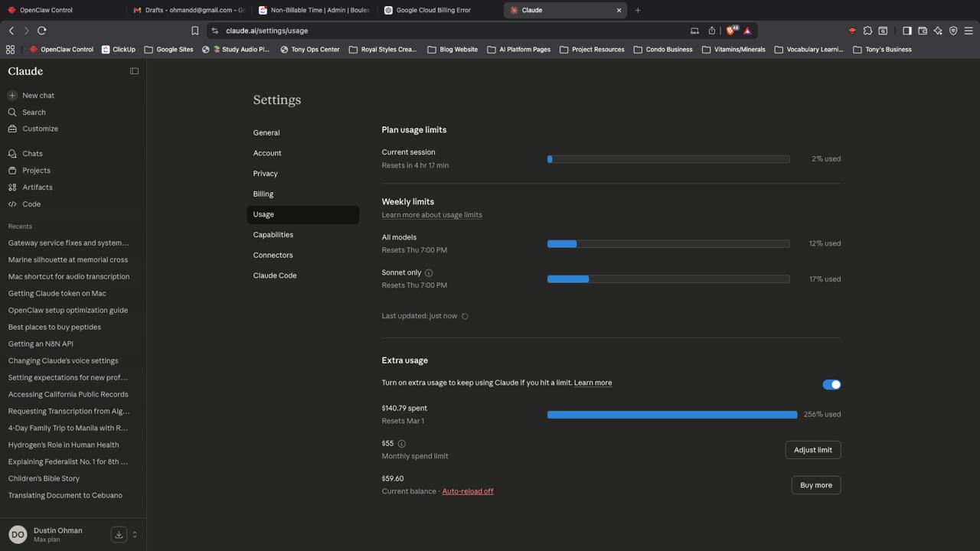Screen dimensions: 980x551
Task: Open Learn more about usage limits link
Action: [432, 215]
